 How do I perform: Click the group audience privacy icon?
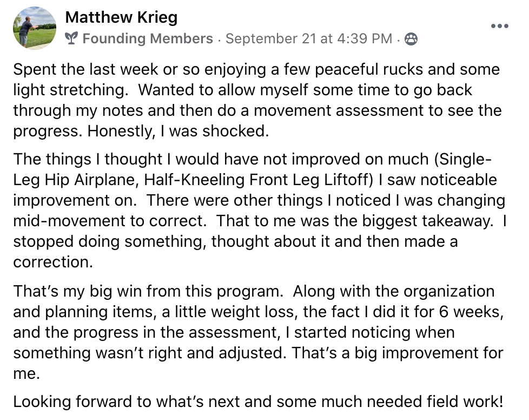(x=411, y=39)
